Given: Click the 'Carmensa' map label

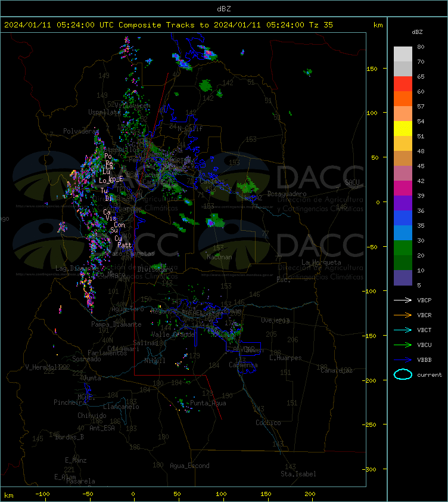Looking at the screenshot, I should click(x=243, y=365).
